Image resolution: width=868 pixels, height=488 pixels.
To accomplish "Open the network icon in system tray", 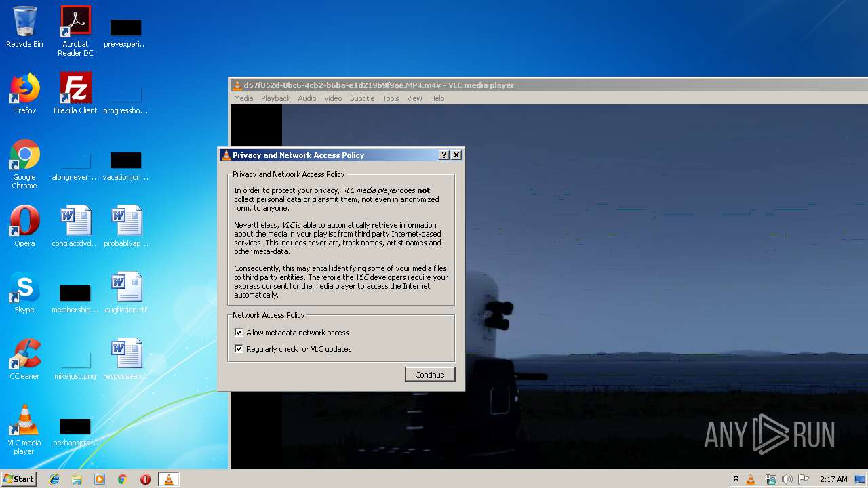I will (770, 479).
